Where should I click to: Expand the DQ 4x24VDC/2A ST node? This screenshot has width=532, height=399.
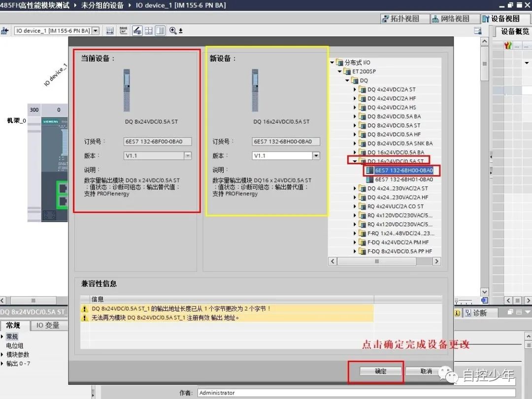pyautogui.click(x=355, y=90)
